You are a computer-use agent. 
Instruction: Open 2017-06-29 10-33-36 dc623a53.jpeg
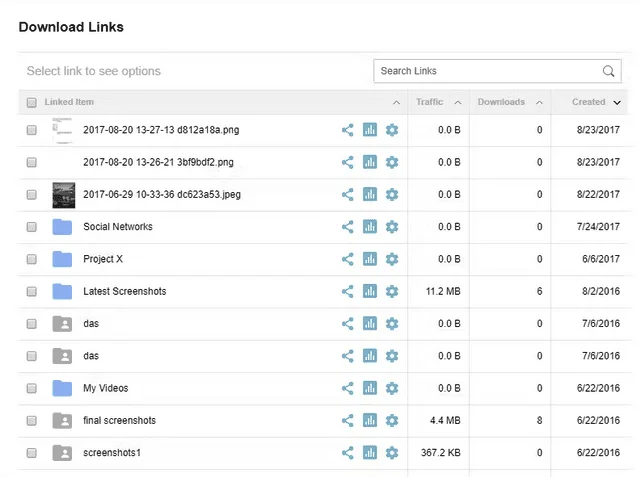pyautogui.click(x=162, y=194)
